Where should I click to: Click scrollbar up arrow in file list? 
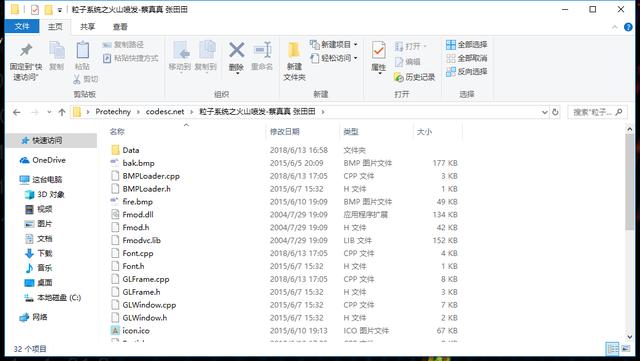[x=629, y=129]
